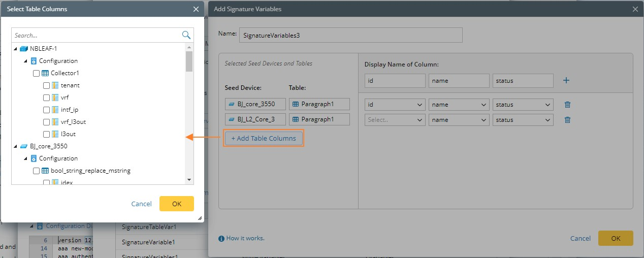Click the NBLEAF-1 device icon

(24, 49)
